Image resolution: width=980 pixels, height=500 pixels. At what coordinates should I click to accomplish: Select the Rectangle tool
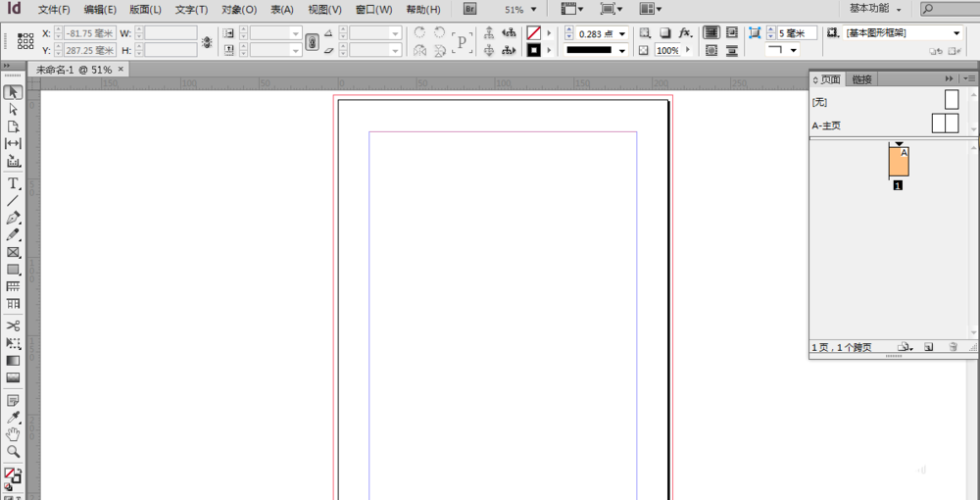pos(13,270)
